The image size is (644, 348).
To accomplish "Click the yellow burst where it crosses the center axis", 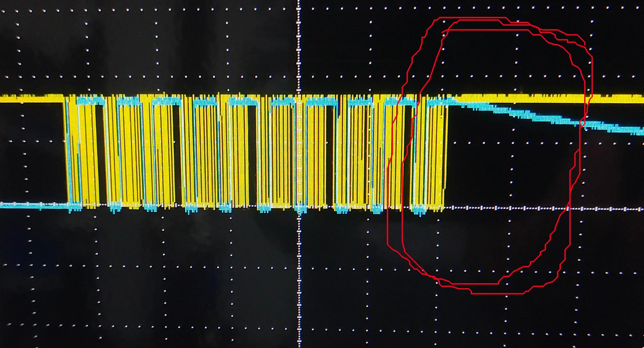I will (299, 154).
